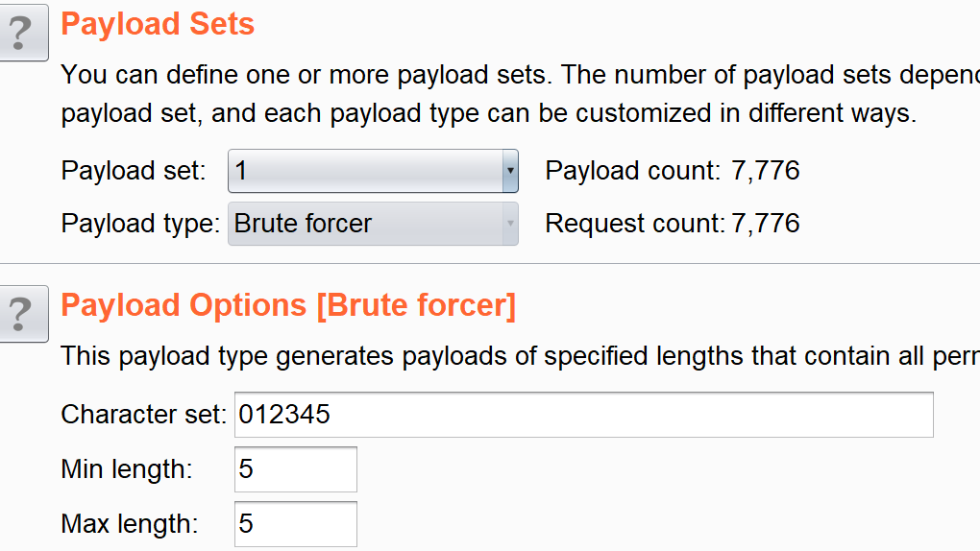The height and width of the screenshot is (551, 980).
Task: Click into the Max length field
Action: click(296, 524)
